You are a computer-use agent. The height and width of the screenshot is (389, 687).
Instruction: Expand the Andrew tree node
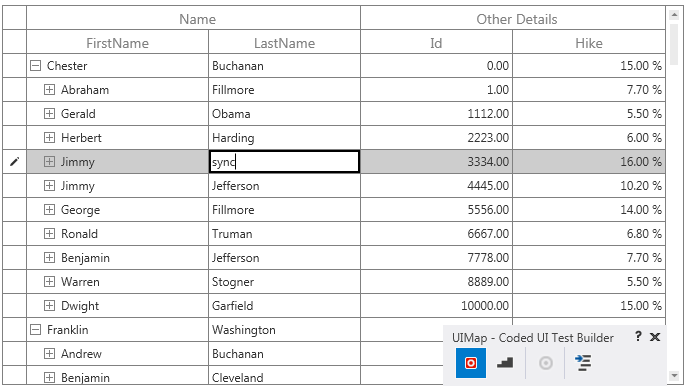(50, 354)
